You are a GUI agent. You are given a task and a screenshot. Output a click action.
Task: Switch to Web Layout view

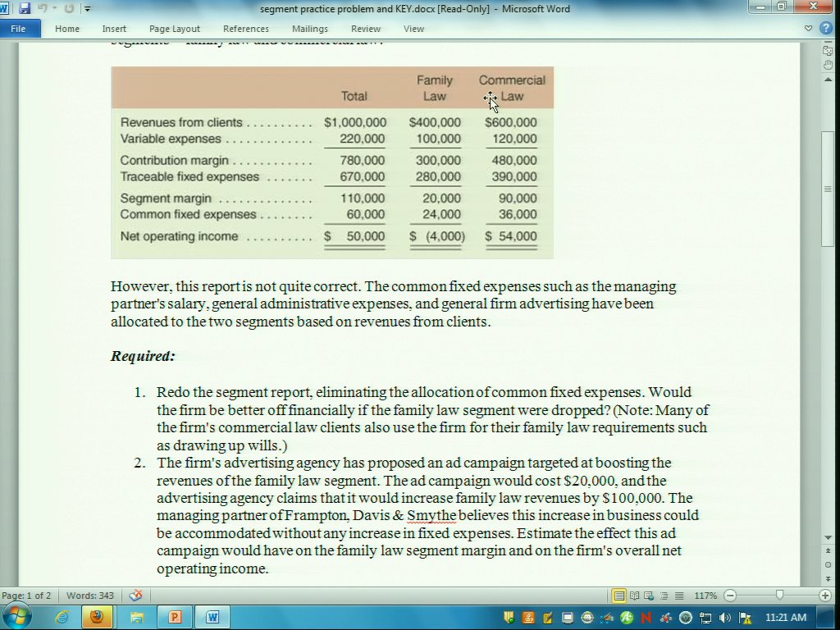pyautogui.click(x=649, y=596)
